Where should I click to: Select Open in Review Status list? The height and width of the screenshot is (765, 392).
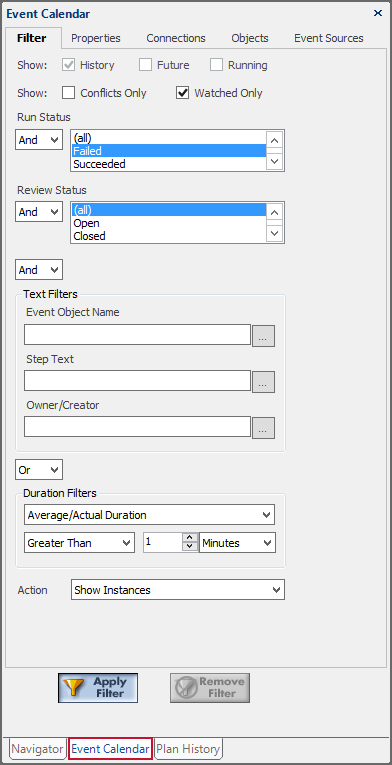169,223
